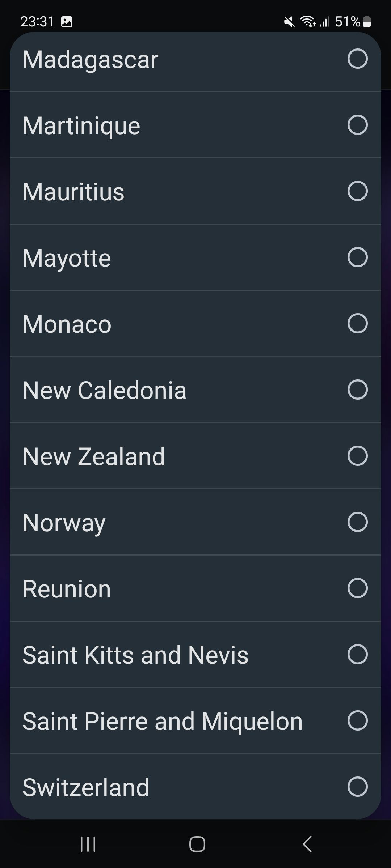Select the Monaco radio button
Viewport: 391px width, 868px height.
click(357, 323)
